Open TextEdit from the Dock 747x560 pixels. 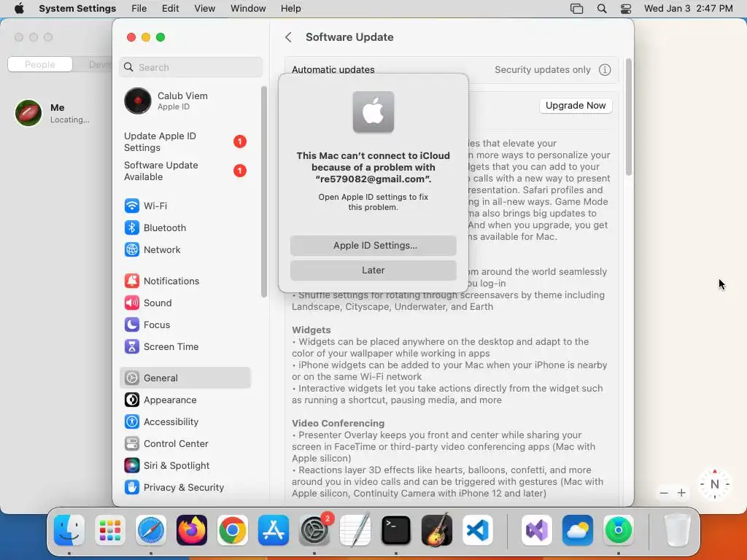point(355,530)
